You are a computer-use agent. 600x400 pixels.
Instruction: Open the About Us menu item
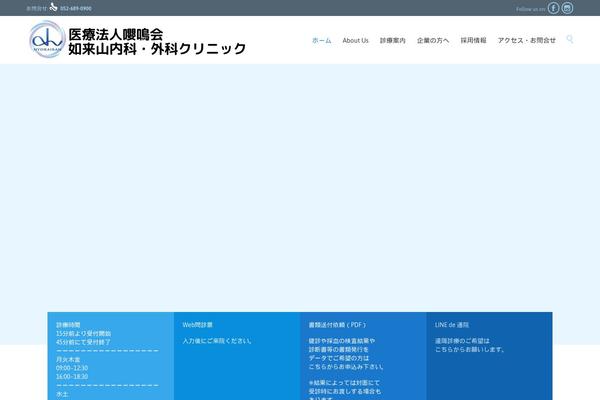(x=355, y=40)
